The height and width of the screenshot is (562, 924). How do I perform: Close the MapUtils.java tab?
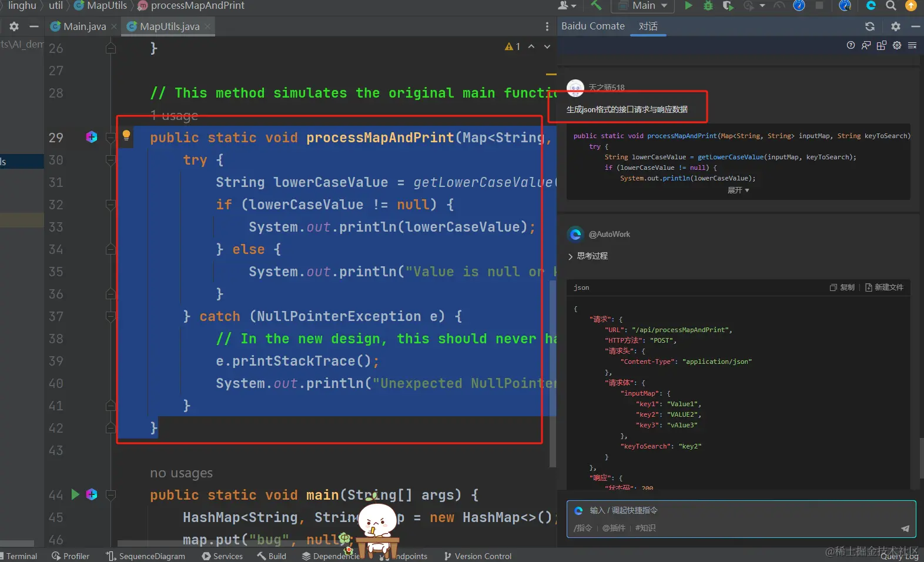(207, 26)
